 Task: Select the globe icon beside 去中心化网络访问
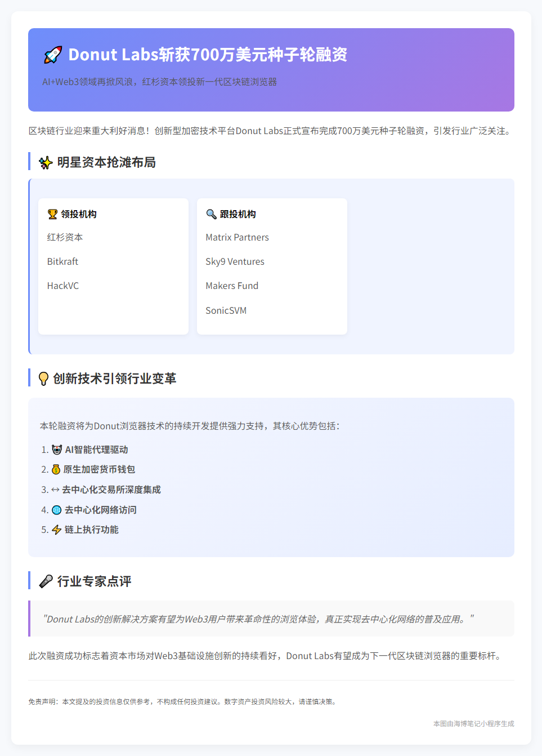coord(56,510)
